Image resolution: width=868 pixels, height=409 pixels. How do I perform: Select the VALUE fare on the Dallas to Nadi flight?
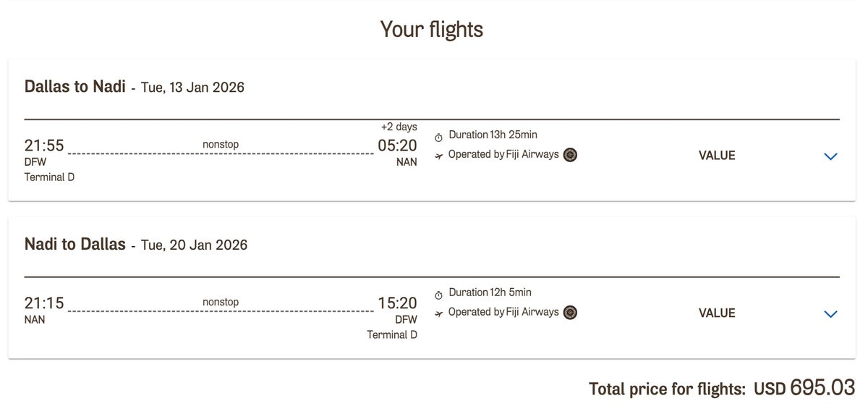pyautogui.click(x=717, y=156)
